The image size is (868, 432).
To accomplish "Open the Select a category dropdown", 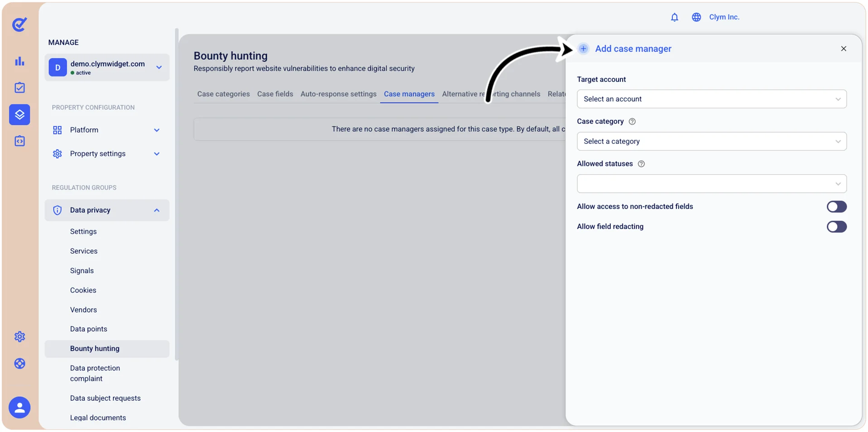I will pyautogui.click(x=711, y=142).
